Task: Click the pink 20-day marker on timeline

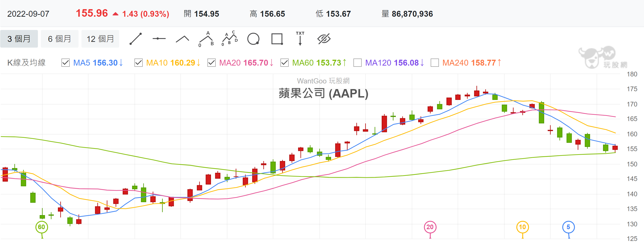Action: [430, 227]
